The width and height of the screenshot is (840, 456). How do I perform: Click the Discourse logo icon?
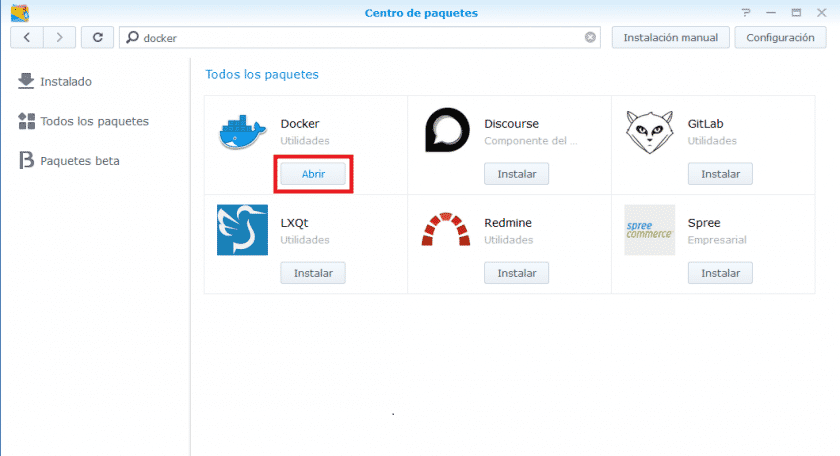[x=447, y=130]
